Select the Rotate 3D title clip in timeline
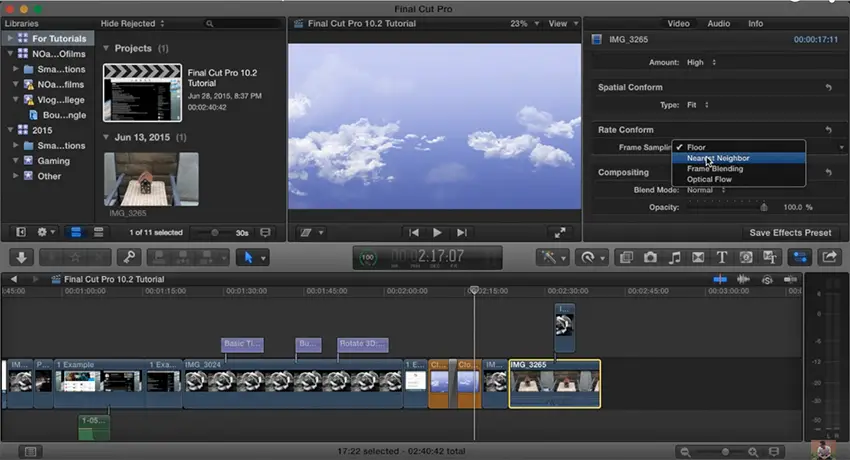 point(362,344)
